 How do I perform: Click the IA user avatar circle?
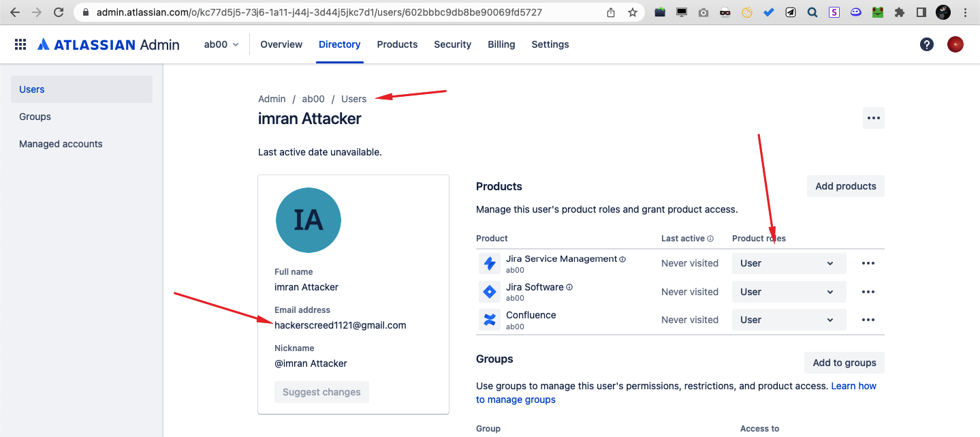click(x=308, y=220)
